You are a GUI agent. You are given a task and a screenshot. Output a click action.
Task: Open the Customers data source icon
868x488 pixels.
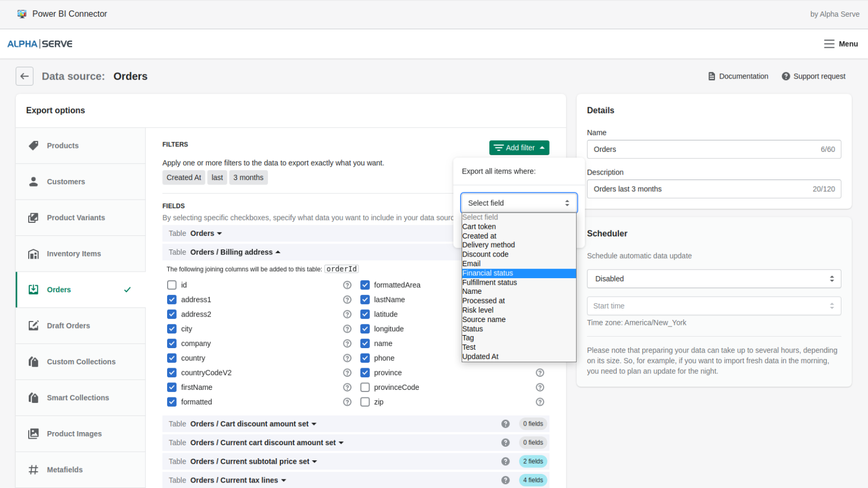(x=33, y=182)
